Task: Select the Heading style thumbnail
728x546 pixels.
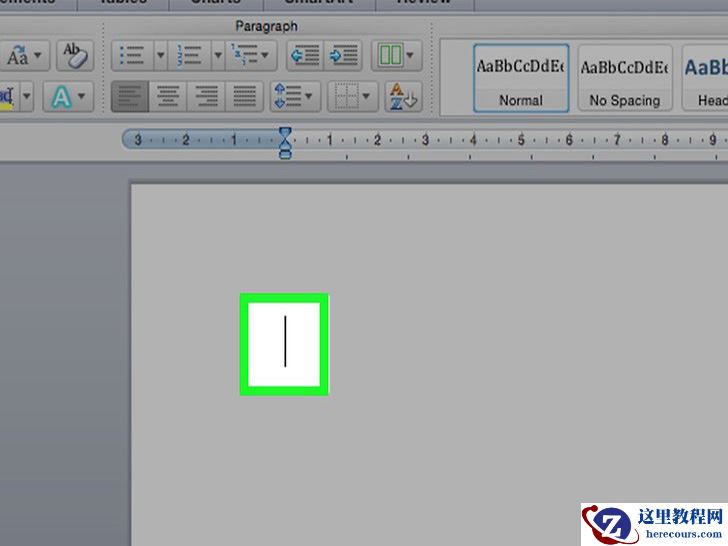Action: (x=705, y=78)
